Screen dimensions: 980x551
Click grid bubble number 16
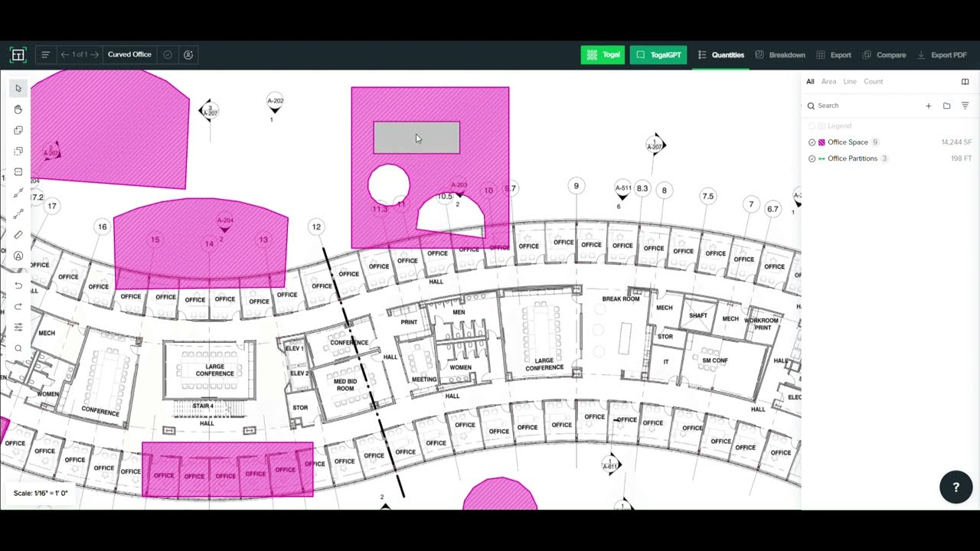pos(103,227)
